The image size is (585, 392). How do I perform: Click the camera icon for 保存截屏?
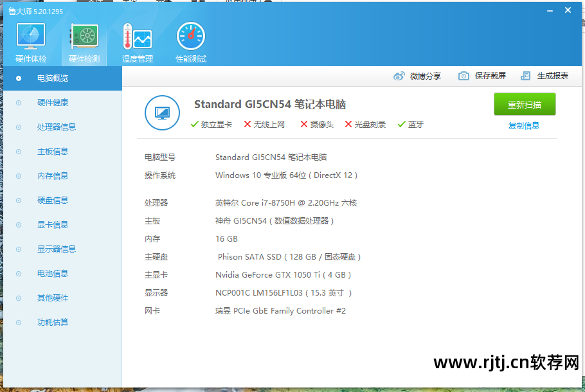[x=464, y=76]
